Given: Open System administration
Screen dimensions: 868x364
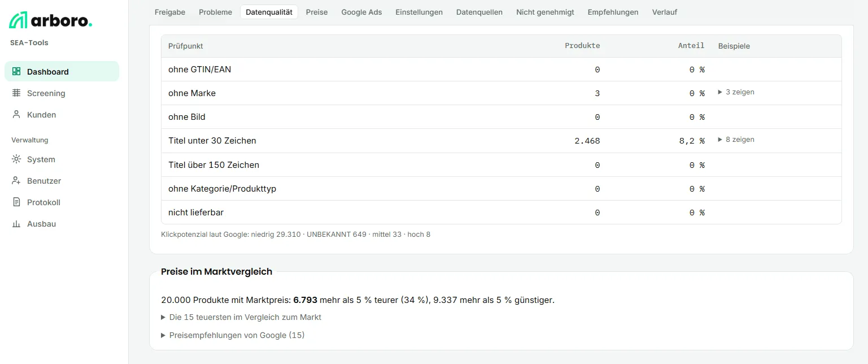Looking at the screenshot, I should [x=62, y=159].
